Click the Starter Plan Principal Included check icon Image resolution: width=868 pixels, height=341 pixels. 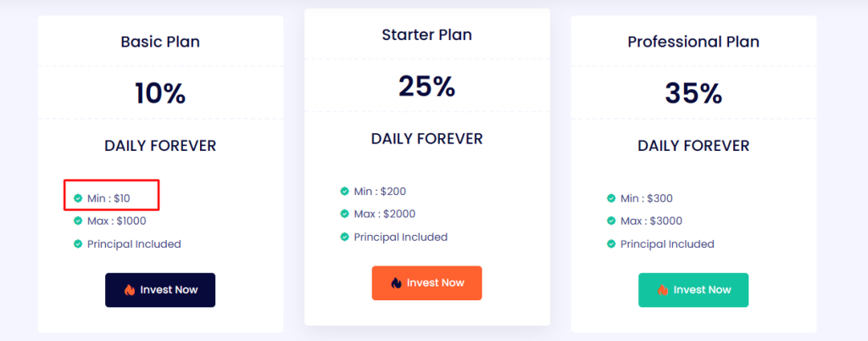[x=344, y=237]
